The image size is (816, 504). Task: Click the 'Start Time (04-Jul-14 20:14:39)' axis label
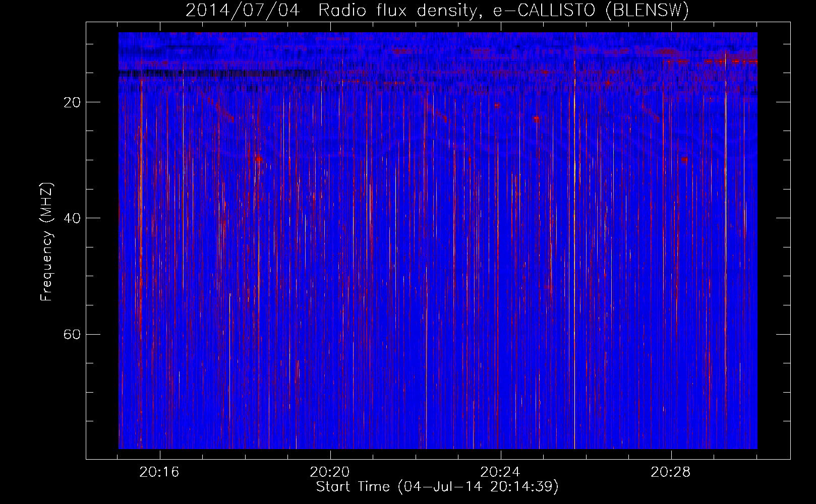pyautogui.click(x=437, y=487)
